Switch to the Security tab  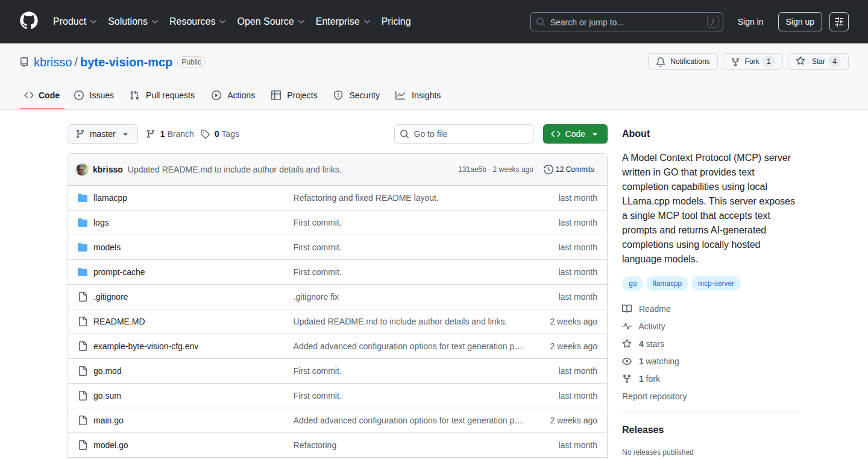pyautogui.click(x=357, y=95)
